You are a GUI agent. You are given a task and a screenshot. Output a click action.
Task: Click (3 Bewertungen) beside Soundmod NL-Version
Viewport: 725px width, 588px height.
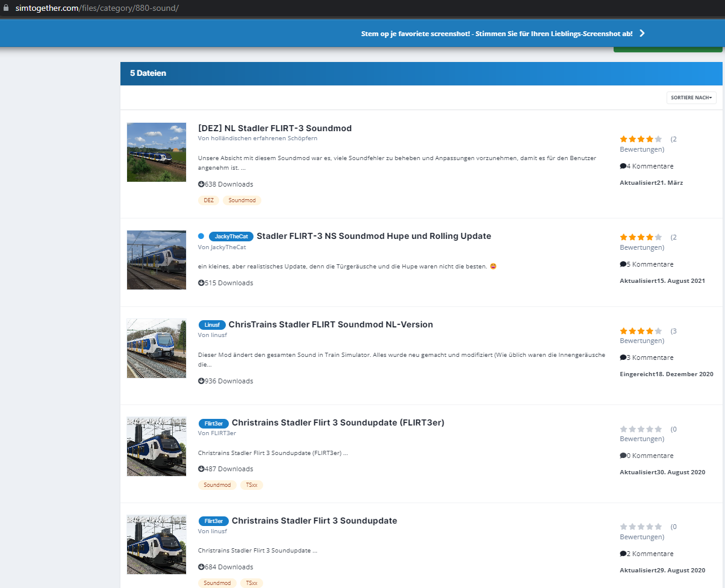[x=649, y=336]
